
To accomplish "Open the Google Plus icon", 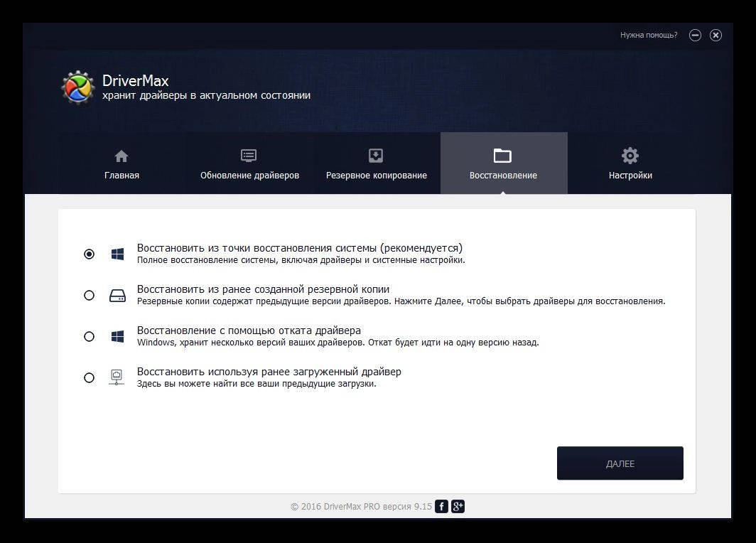I will click(458, 506).
